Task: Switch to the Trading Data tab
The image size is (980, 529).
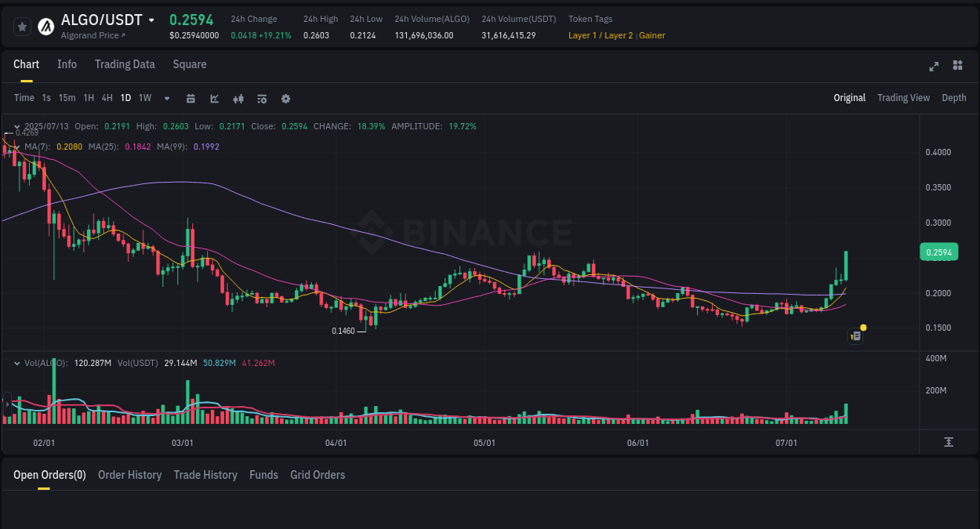Action: coord(125,64)
